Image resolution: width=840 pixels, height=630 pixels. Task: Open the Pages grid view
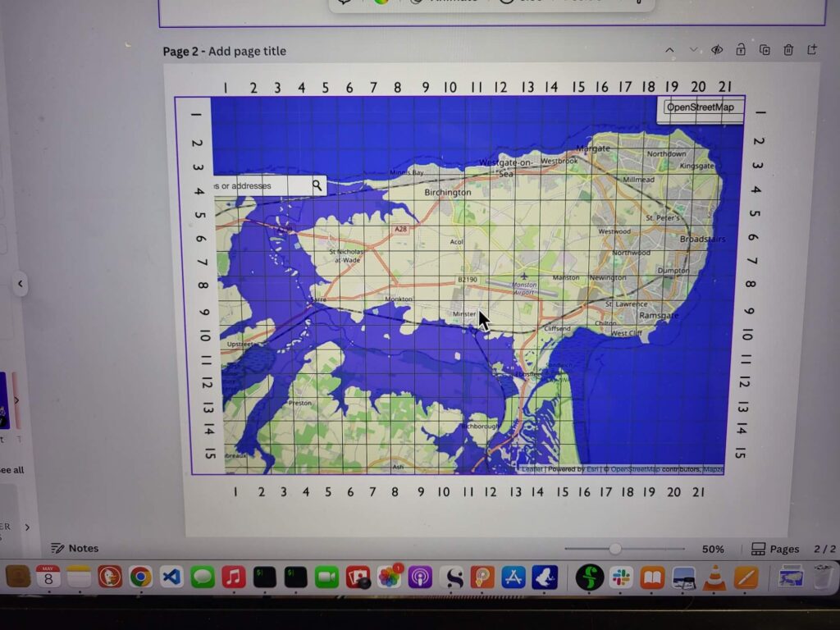[775, 549]
